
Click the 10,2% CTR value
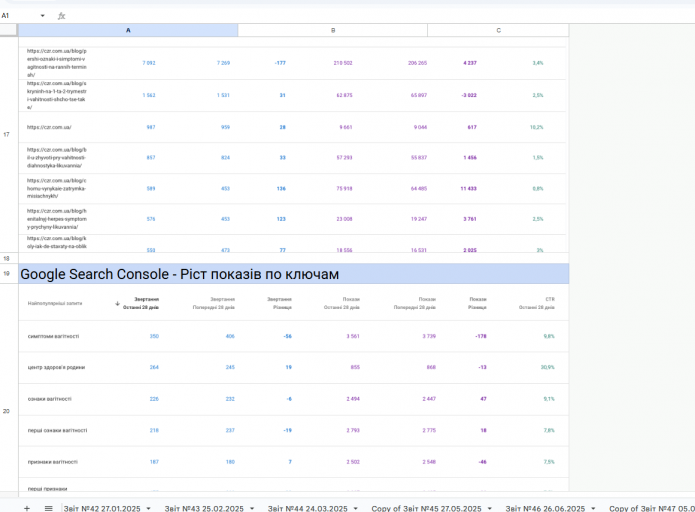(x=537, y=127)
